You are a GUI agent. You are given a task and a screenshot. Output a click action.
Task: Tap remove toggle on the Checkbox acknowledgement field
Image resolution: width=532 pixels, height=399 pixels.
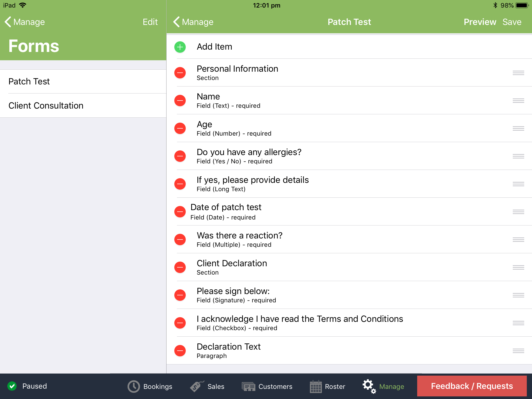(x=180, y=323)
